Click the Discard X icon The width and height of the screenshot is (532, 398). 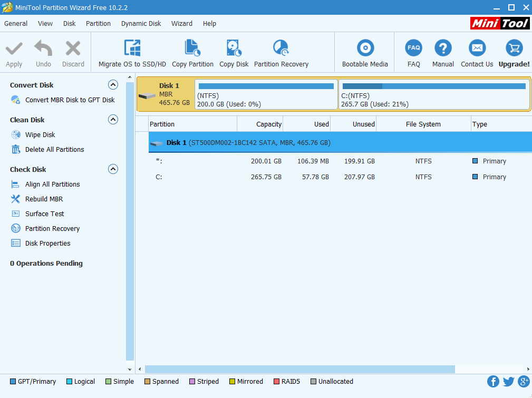[x=73, y=48]
